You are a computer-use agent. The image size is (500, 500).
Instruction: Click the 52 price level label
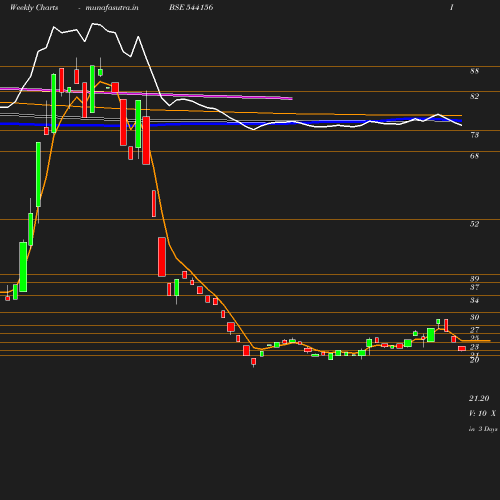click(x=474, y=224)
